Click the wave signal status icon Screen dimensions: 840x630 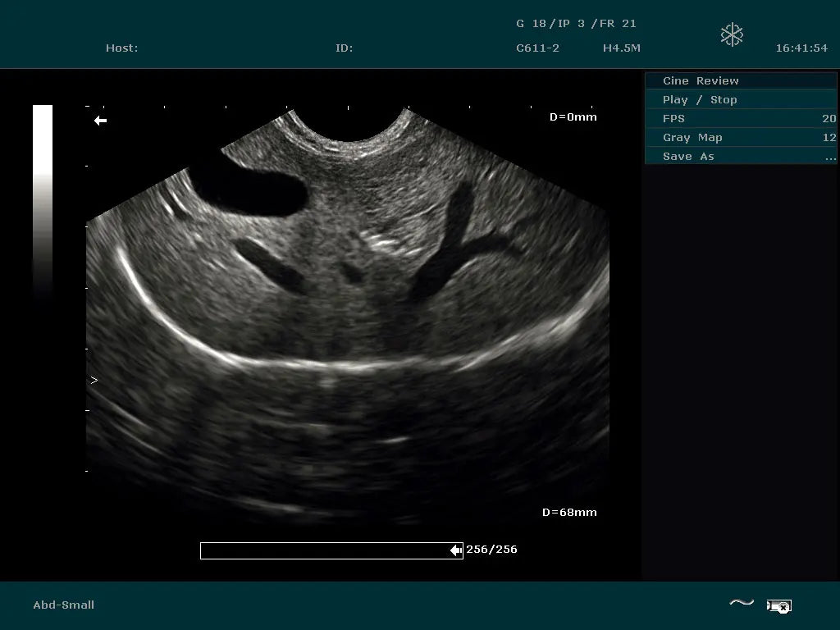742,604
